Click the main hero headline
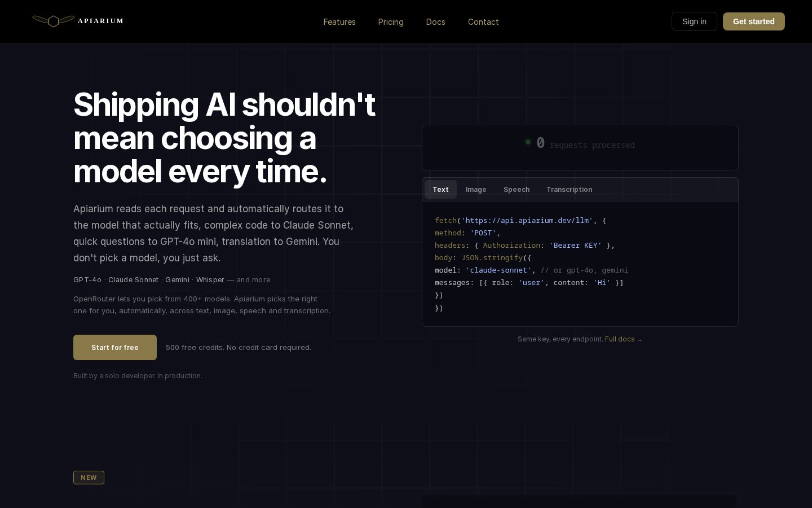 click(224, 138)
